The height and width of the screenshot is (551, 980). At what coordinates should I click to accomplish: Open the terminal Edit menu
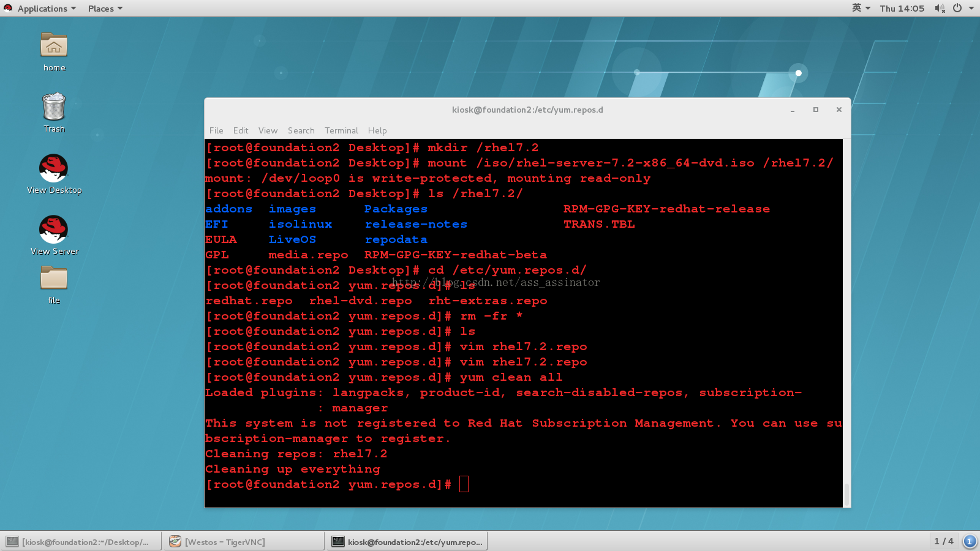[x=241, y=130]
